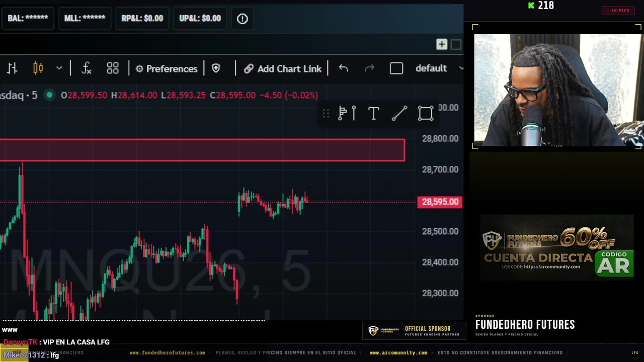Click the green status dot by the symbol
Screen dimensions: 644x362
[49, 95]
